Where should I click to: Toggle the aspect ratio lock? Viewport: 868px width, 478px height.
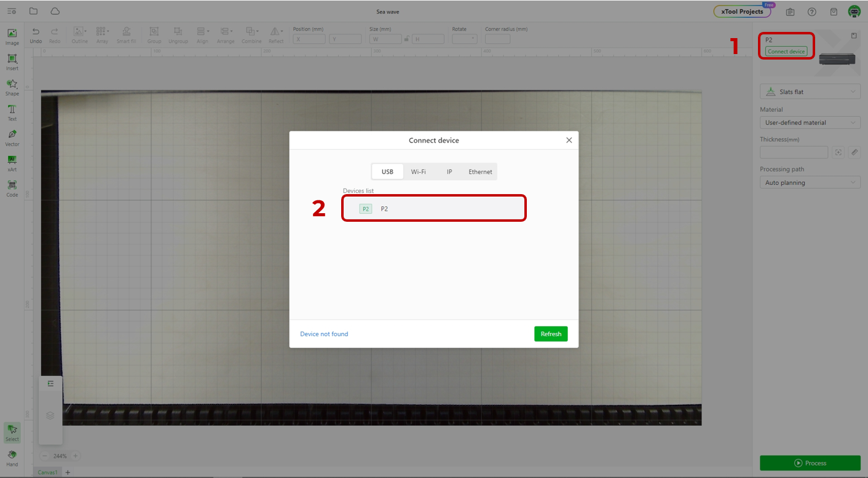click(x=406, y=39)
